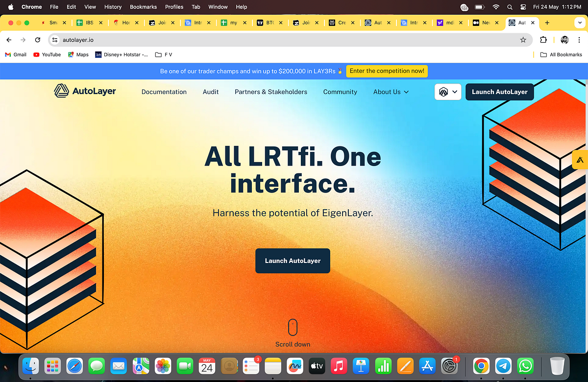Click Enter the competition now banner button

[x=387, y=71]
